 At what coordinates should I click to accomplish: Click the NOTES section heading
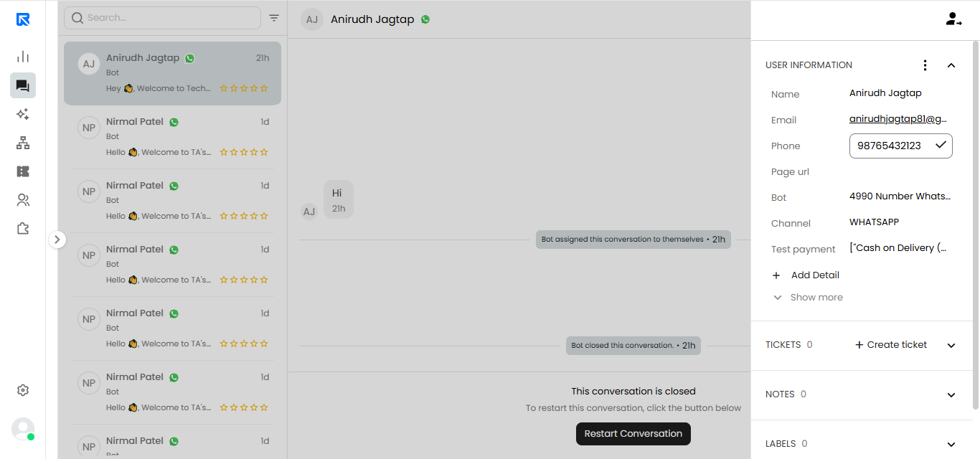(780, 394)
